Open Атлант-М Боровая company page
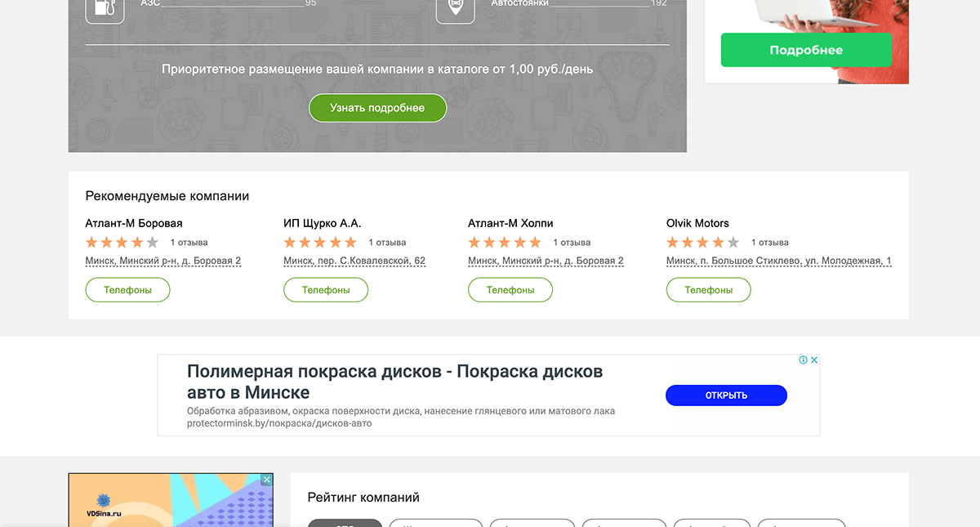This screenshot has height=527, width=980. (x=134, y=223)
